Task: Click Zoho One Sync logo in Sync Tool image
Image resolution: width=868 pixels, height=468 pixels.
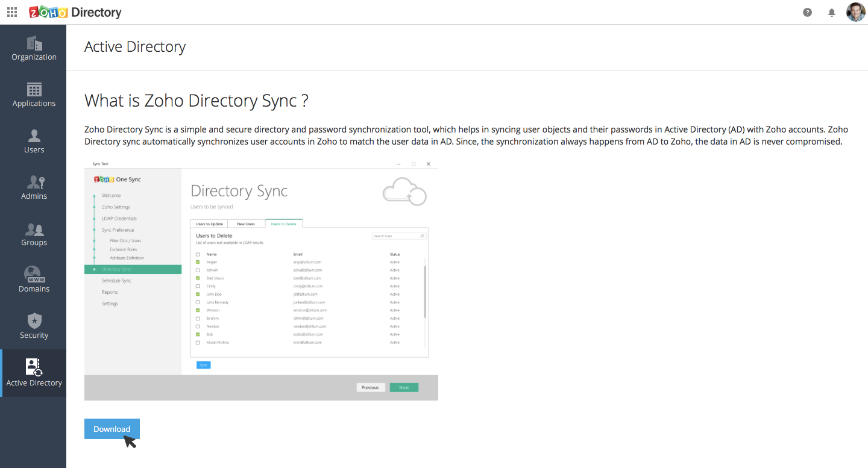Action: [x=118, y=179]
